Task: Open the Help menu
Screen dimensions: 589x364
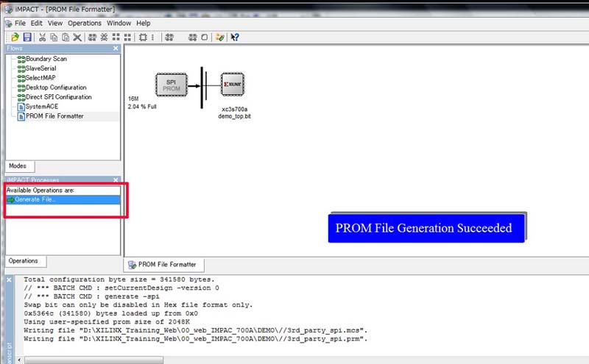Action: click(x=143, y=24)
